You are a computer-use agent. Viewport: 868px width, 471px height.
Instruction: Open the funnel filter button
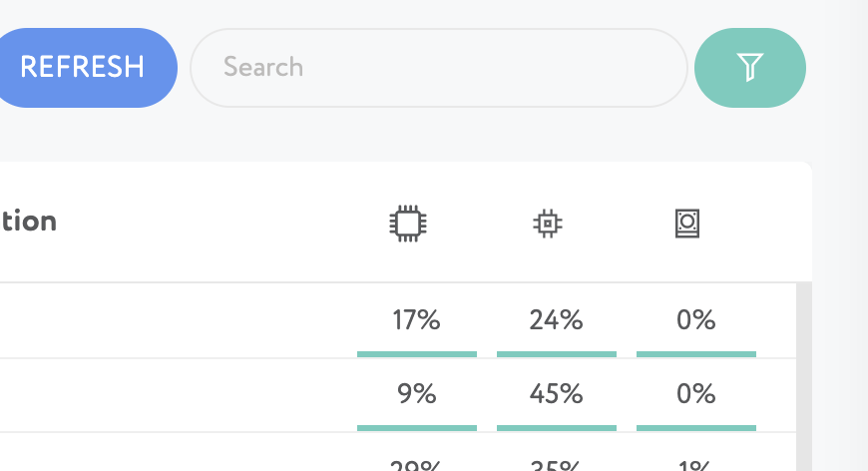750,68
